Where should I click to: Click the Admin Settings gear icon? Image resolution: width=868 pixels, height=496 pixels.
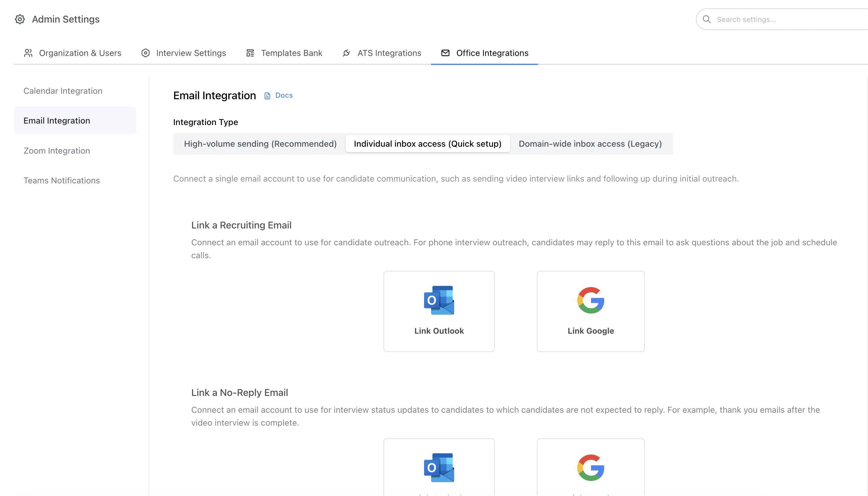pos(20,19)
